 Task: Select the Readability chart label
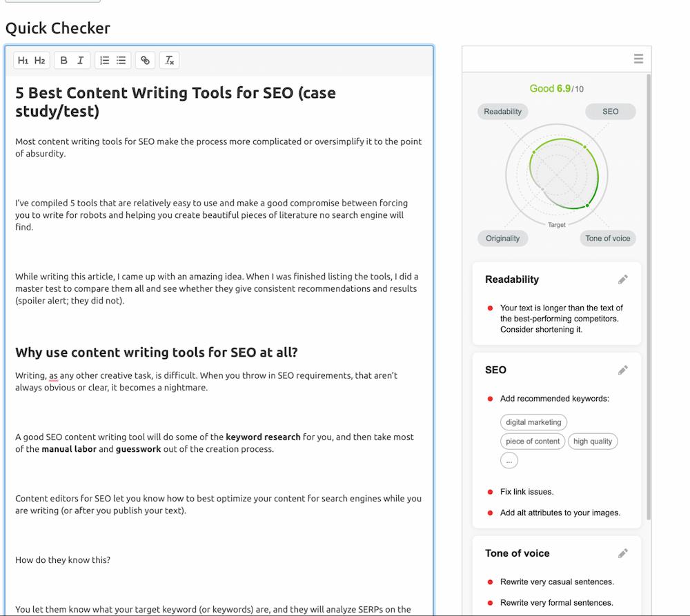[502, 111]
